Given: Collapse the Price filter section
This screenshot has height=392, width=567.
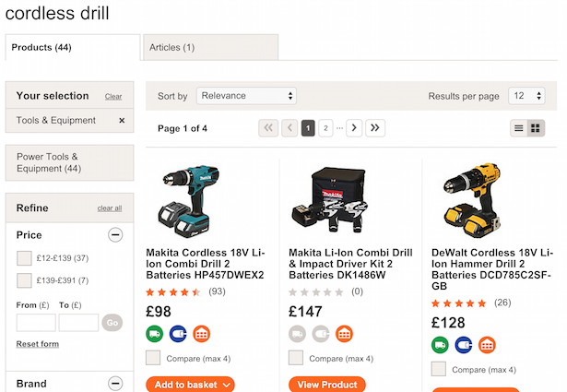Looking at the screenshot, I should coord(115,235).
